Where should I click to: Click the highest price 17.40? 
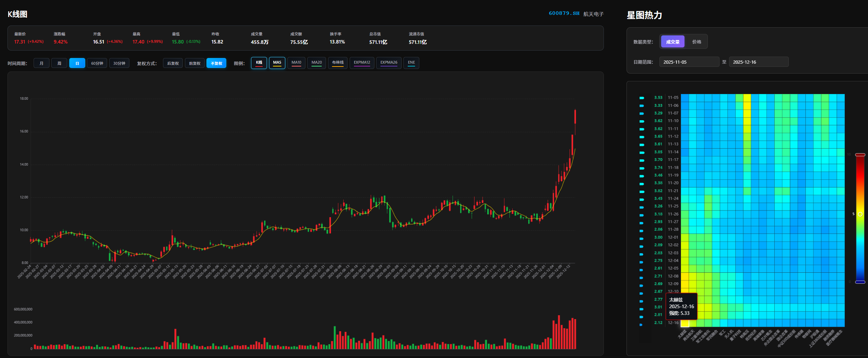click(138, 42)
